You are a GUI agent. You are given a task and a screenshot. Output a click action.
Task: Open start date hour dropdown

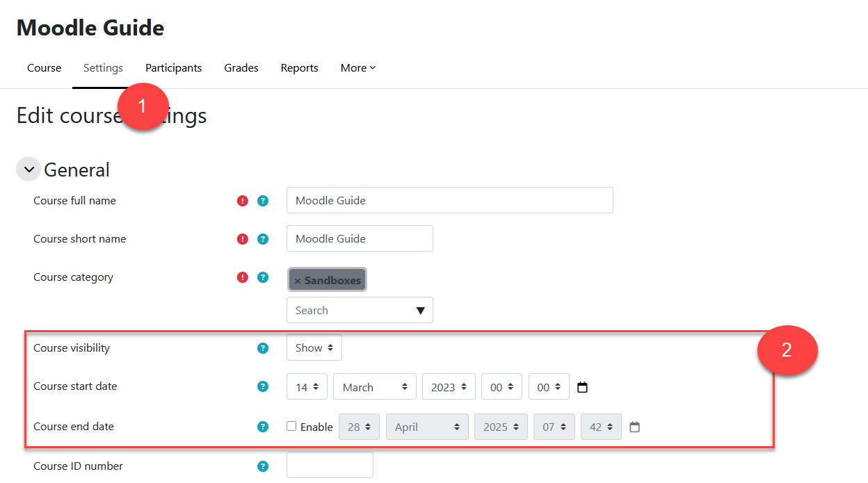(501, 386)
